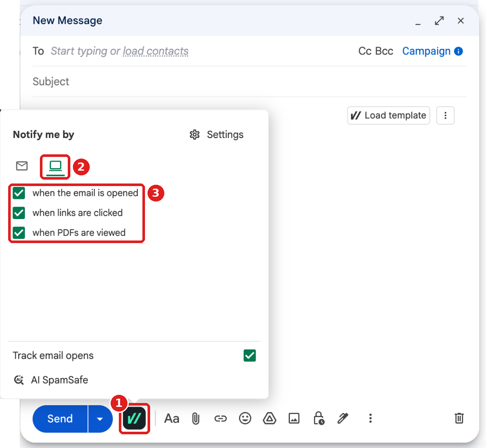
Task: Click the 'load contacts' link
Action: (x=156, y=51)
